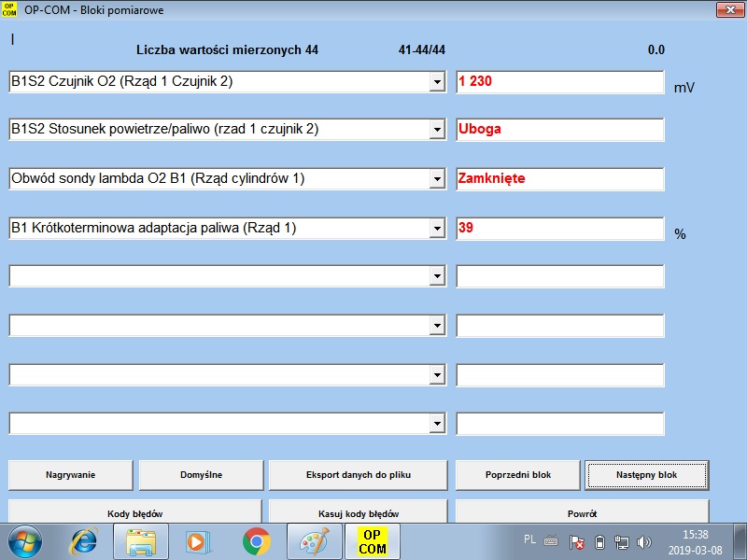The height and width of the screenshot is (560, 747).
Task: Click the PL language indicator
Action: [529, 539]
